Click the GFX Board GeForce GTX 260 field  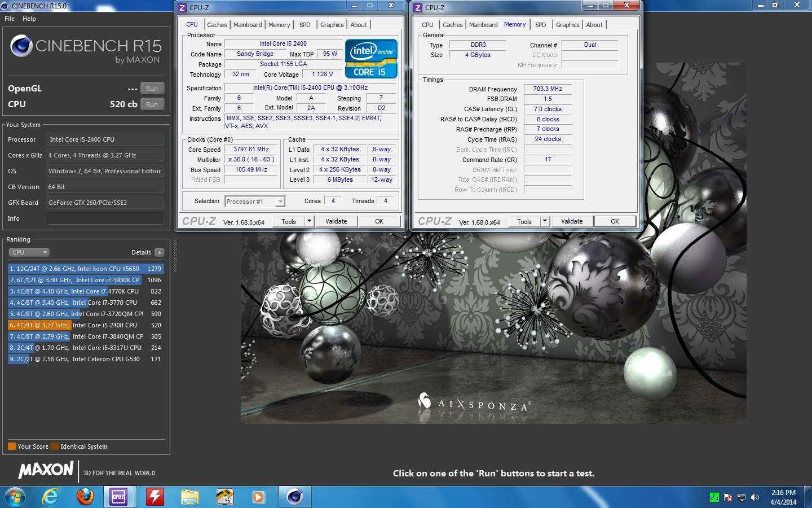pyautogui.click(x=105, y=203)
